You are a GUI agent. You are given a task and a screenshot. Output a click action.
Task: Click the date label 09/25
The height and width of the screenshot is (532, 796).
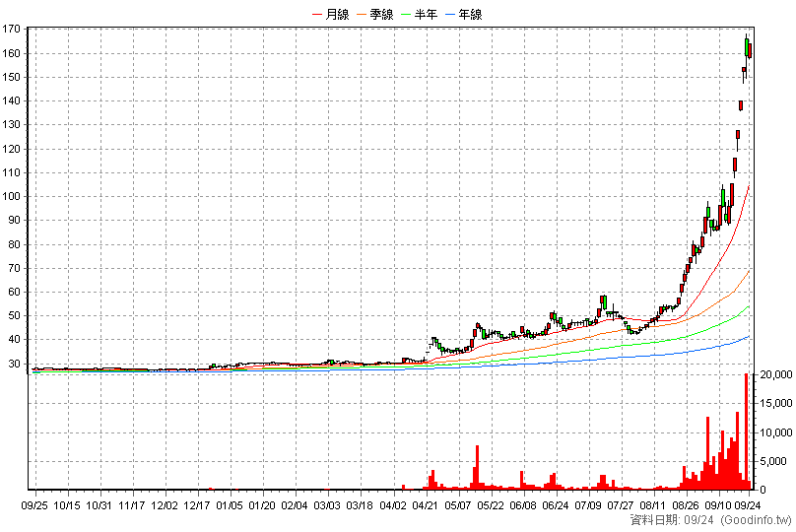pos(34,505)
